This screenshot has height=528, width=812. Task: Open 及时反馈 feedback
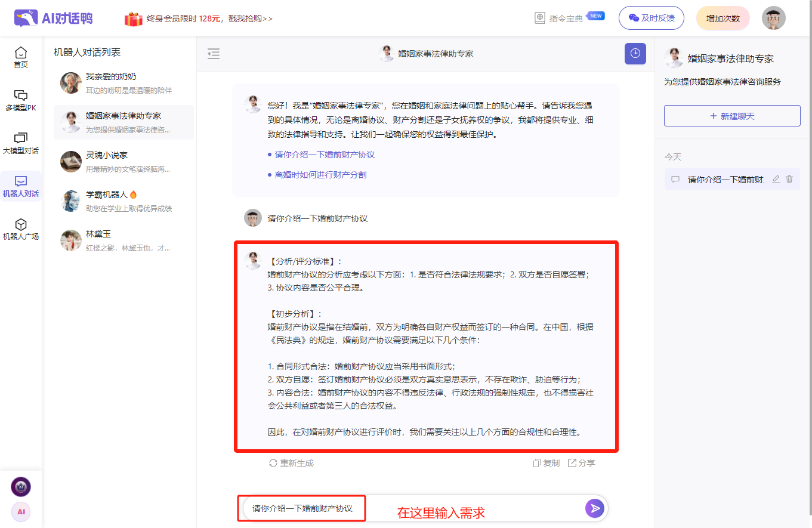click(x=651, y=17)
